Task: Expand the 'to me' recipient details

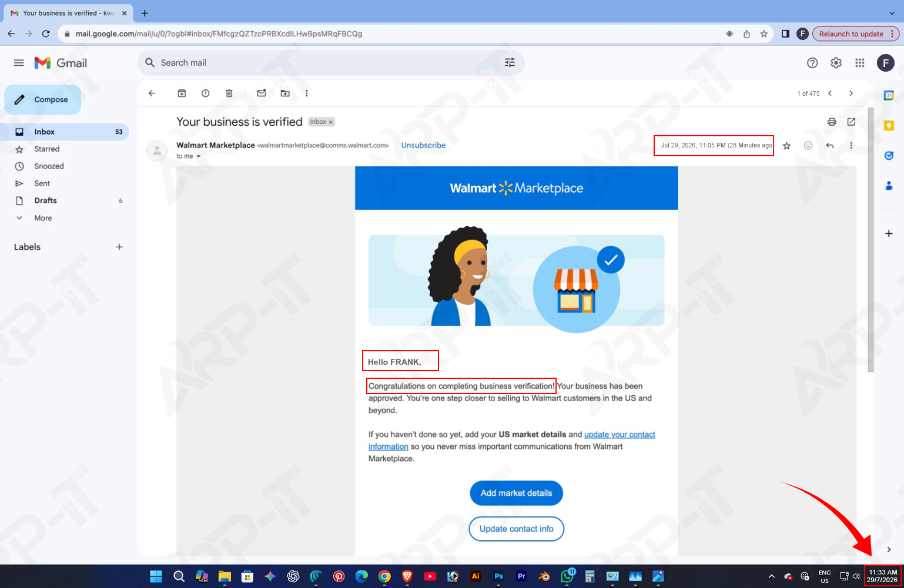Action: click(199, 156)
